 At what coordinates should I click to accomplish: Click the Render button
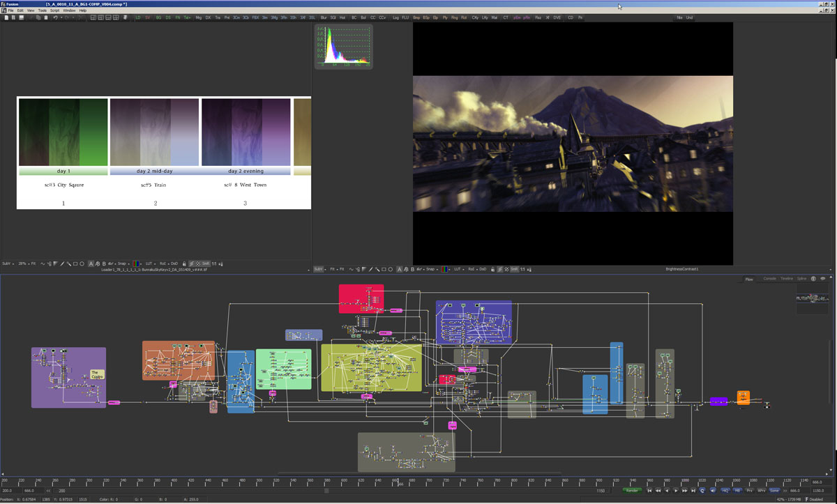632,490
